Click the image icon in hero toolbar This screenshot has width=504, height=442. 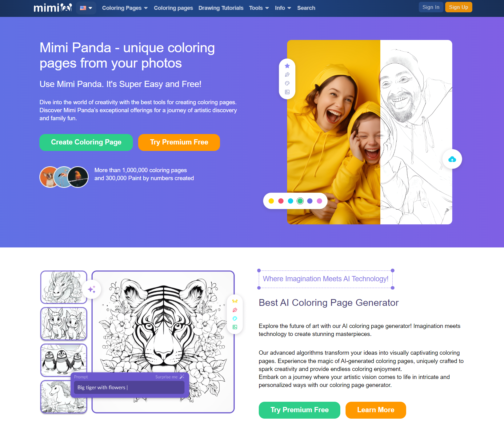tap(287, 92)
